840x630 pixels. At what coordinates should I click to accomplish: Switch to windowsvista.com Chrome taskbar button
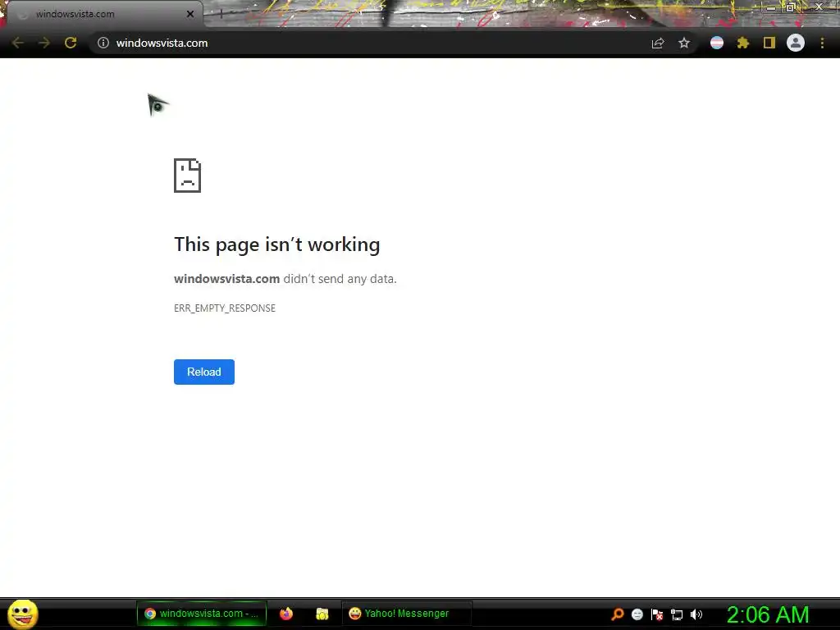tap(202, 614)
